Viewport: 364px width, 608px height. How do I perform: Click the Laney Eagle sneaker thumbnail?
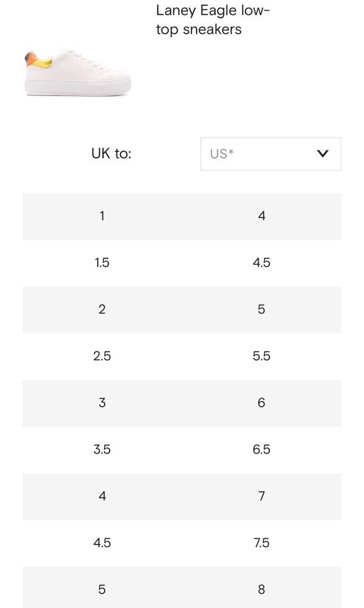tap(78, 73)
